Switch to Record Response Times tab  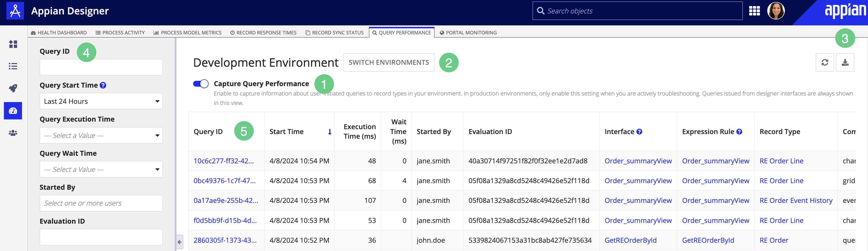click(263, 33)
